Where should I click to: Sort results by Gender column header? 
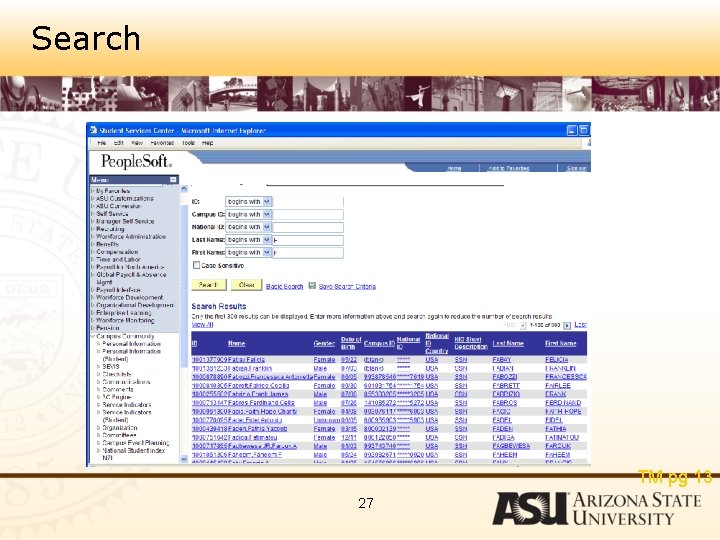click(324, 343)
